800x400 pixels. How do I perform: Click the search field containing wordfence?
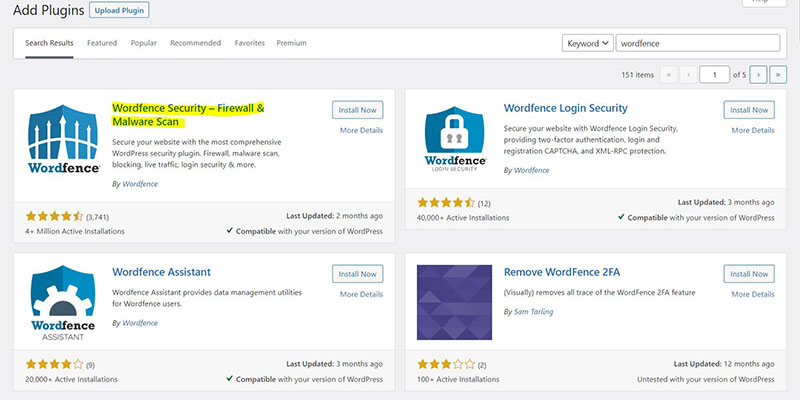click(x=698, y=43)
